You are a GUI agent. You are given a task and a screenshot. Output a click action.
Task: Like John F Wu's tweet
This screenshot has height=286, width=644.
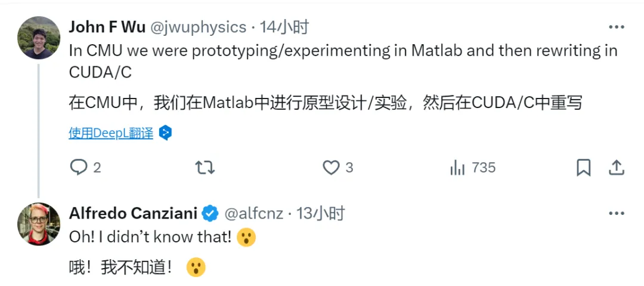click(331, 167)
